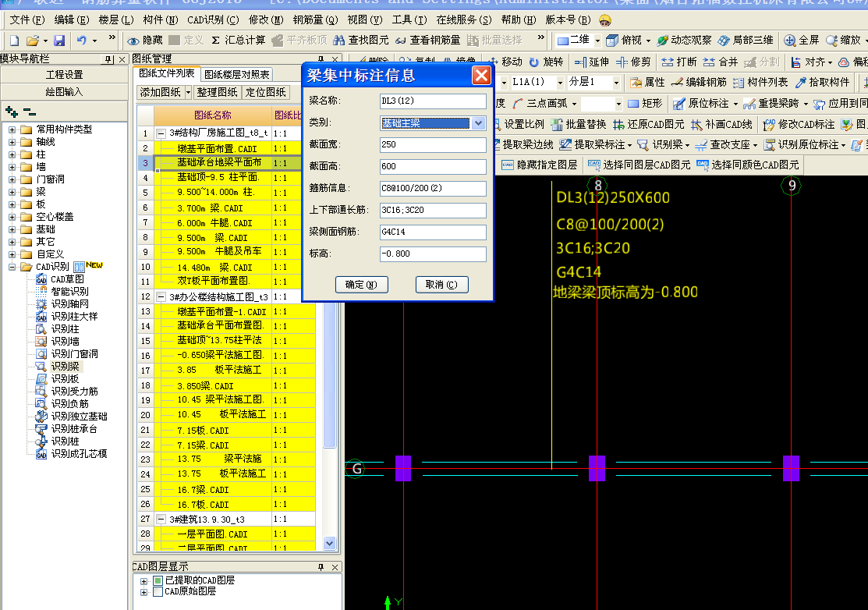Screen dimensions: 868x610
Task: Select 识别桩承台 tree item
Action: 73,429
